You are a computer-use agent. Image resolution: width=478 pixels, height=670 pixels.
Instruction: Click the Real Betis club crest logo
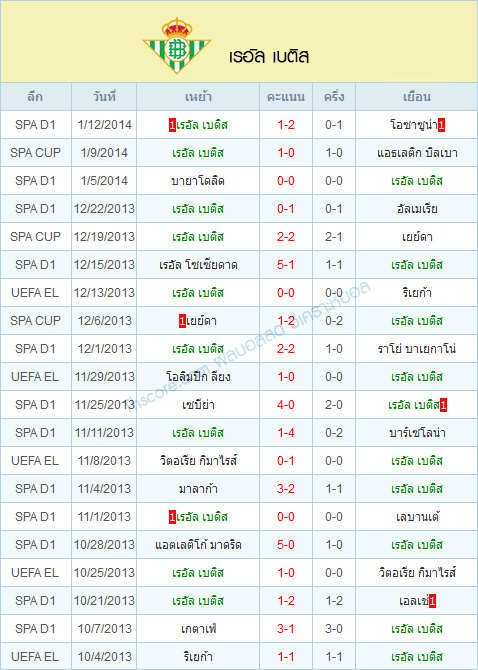click(x=177, y=45)
